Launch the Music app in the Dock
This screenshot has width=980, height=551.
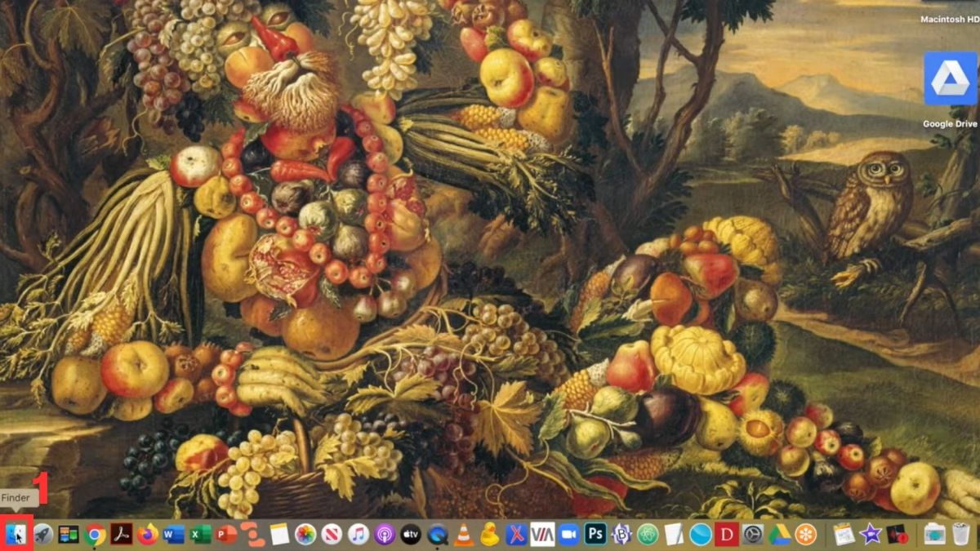click(358, 535)
